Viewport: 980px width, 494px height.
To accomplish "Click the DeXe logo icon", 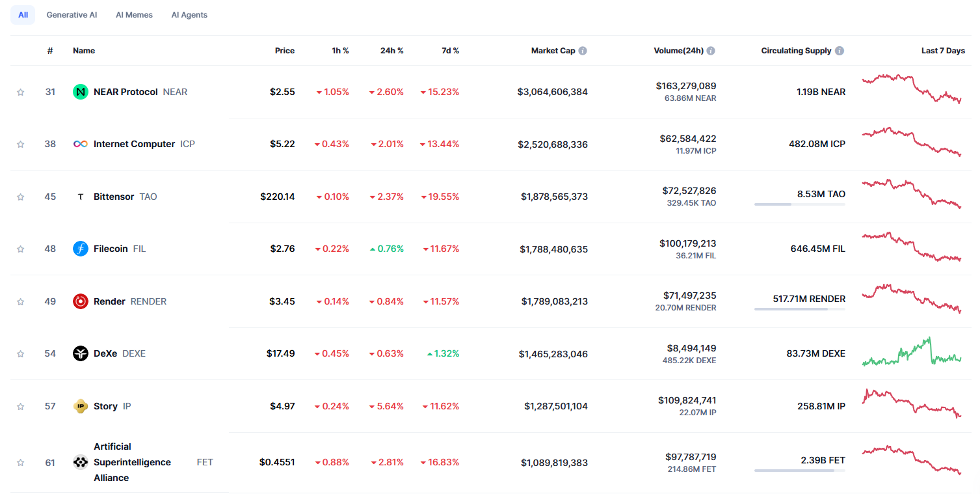I will pos(81,353).
